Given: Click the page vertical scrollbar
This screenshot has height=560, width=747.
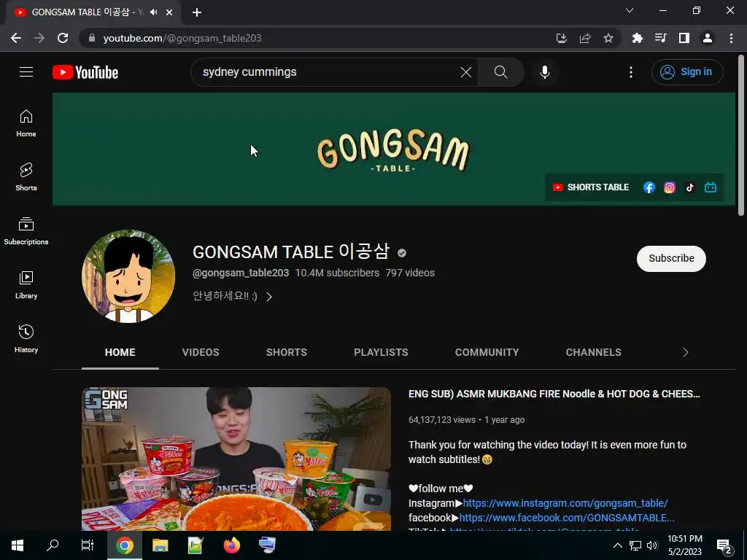Looking at the screenshot, I should (x=741, y=135).
